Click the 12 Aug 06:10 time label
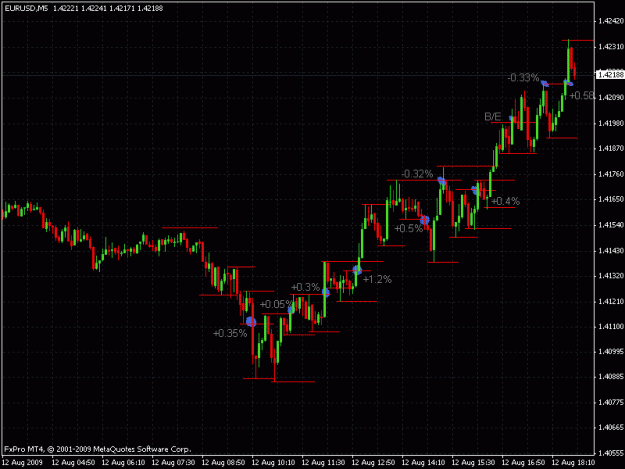This screenshot has width=625, height=469. click(x=123, y=463)
